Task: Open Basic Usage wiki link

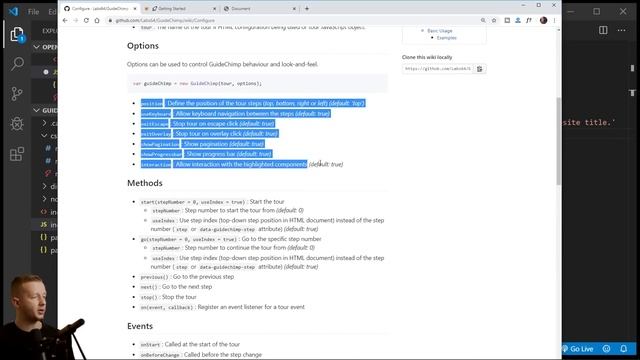Action: [440, 31]
